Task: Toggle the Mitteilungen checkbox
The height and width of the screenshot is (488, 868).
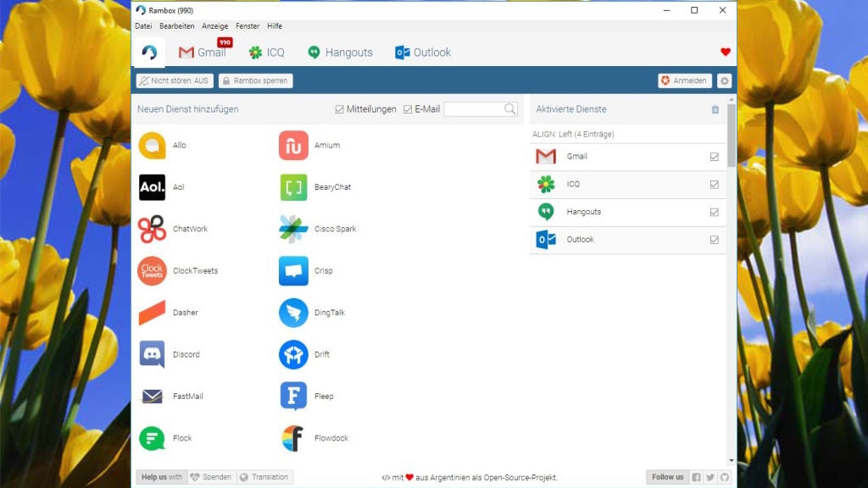Action: 340,109
